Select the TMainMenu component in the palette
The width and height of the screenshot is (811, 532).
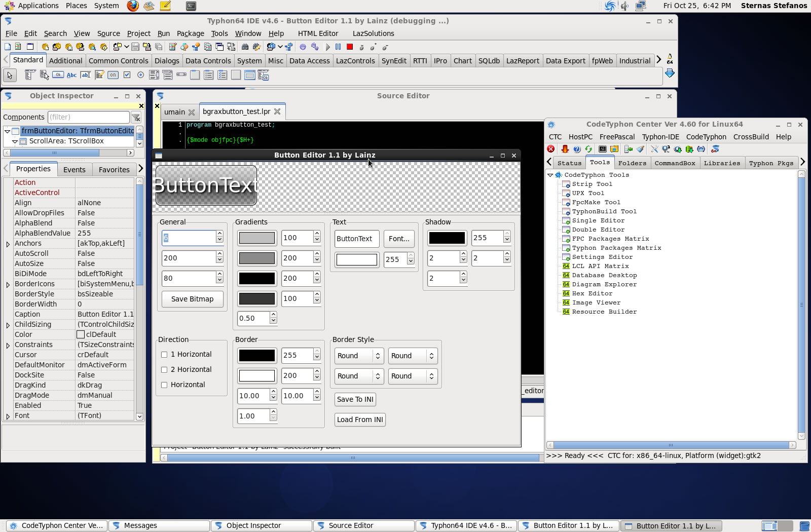pos(30,75)
